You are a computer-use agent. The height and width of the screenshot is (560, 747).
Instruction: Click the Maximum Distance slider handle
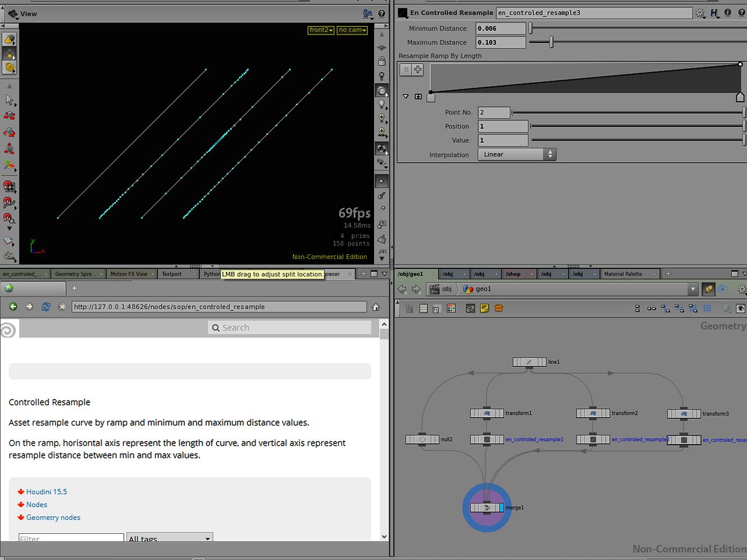click(551, 43)
